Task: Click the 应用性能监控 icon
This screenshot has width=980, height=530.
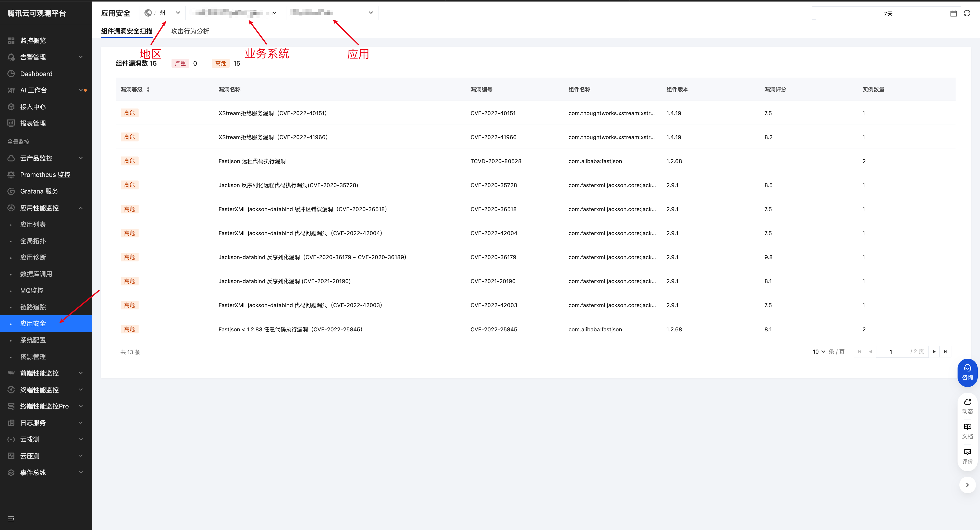Action: [x=11, y=208]
